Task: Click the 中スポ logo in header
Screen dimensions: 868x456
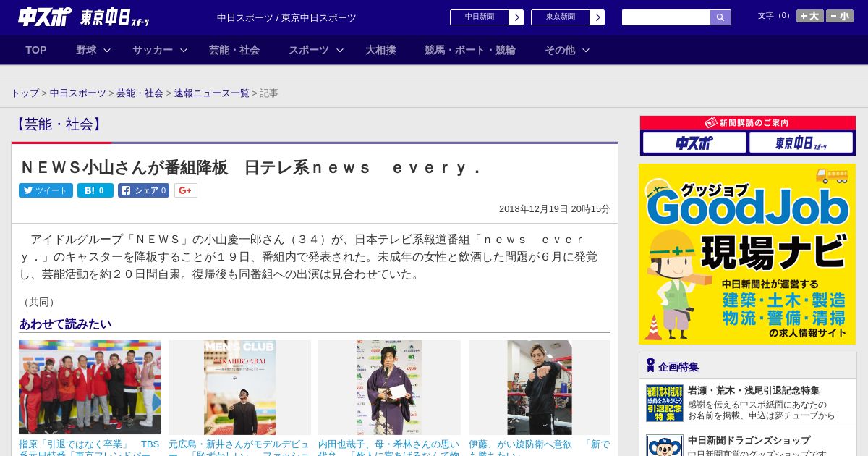Action: pos(44,17)
